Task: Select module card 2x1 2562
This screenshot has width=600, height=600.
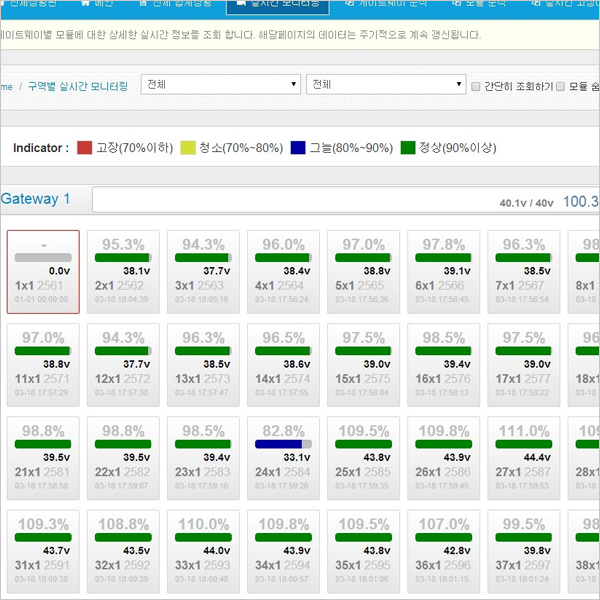Action: (x=123, y=272)
